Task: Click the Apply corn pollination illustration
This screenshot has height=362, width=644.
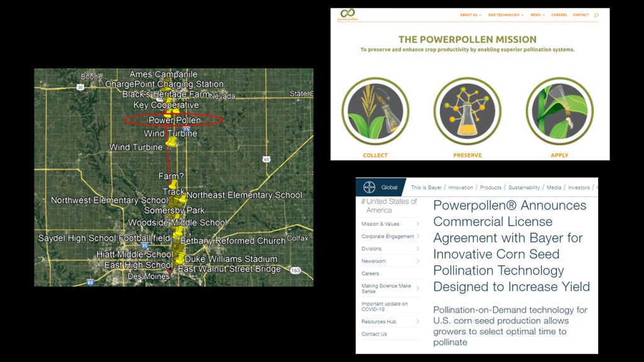Action: 559,111
